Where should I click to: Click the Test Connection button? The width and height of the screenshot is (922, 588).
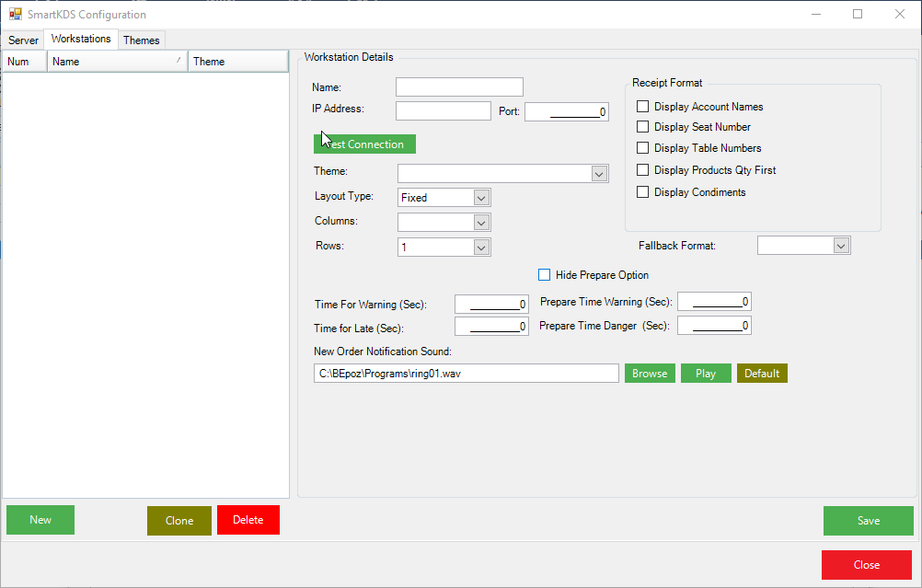tap(364, 144)
